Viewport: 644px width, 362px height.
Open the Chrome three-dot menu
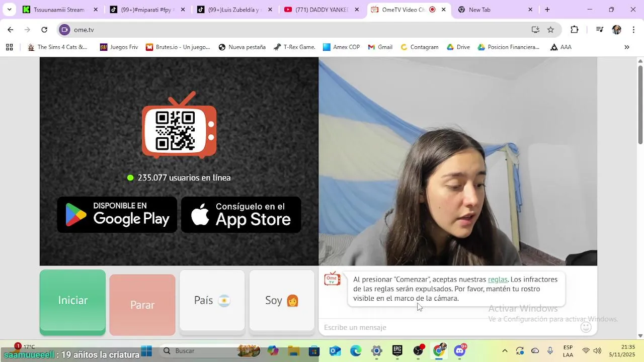coord(633,30)
